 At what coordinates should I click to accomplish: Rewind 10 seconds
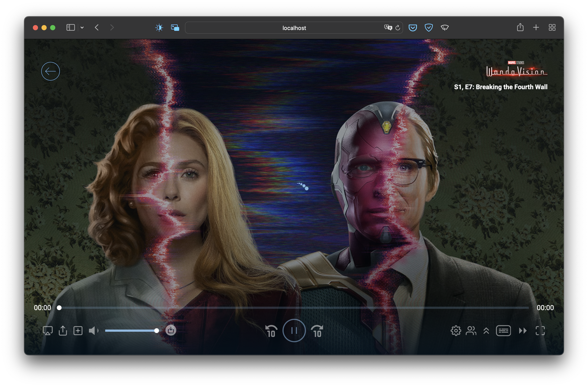271,331
